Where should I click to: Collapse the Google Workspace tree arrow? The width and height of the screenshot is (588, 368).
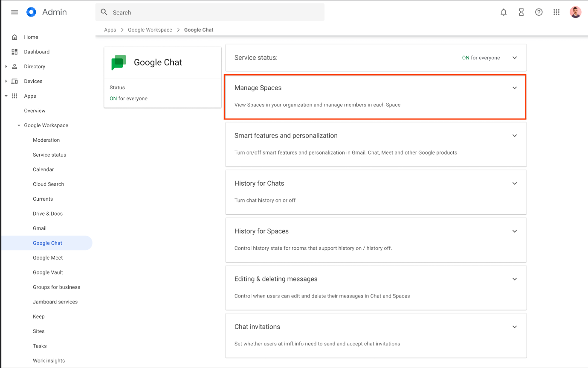[x=19, y=126]
